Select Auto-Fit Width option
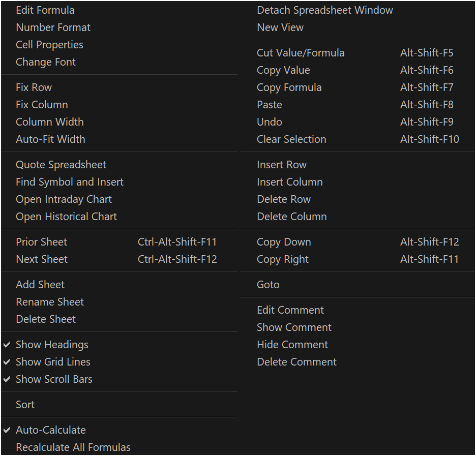 click(50, 139)
